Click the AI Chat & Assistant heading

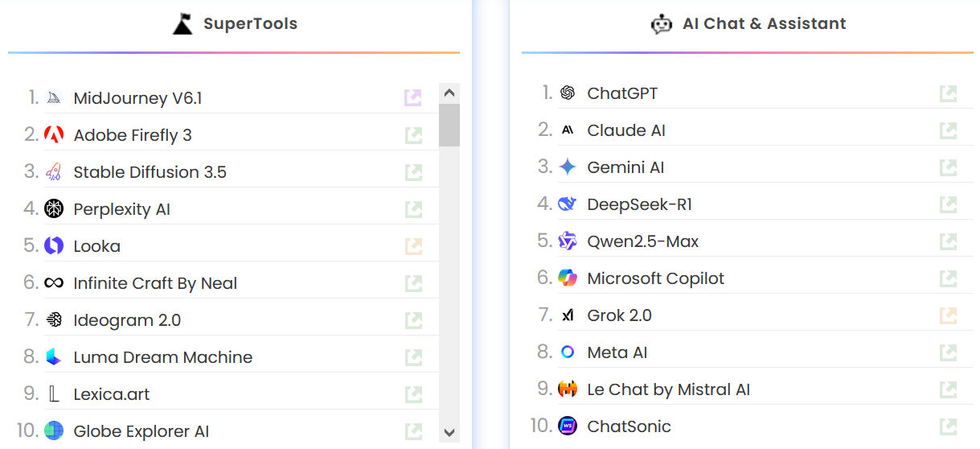click(x=765, y=23)
